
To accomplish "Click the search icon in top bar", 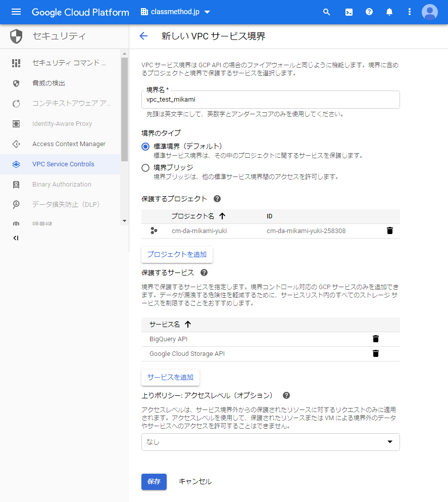I will (326, 12).
